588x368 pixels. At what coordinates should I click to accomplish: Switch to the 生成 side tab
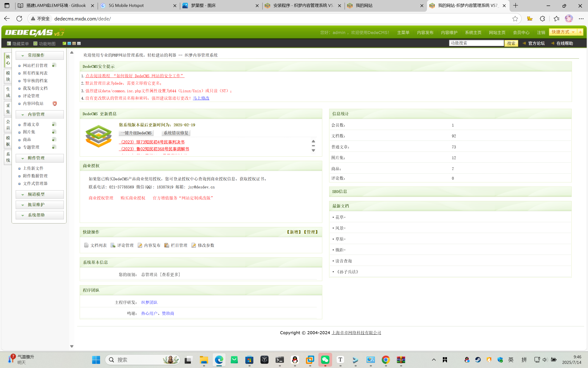(x=8, y=92)
